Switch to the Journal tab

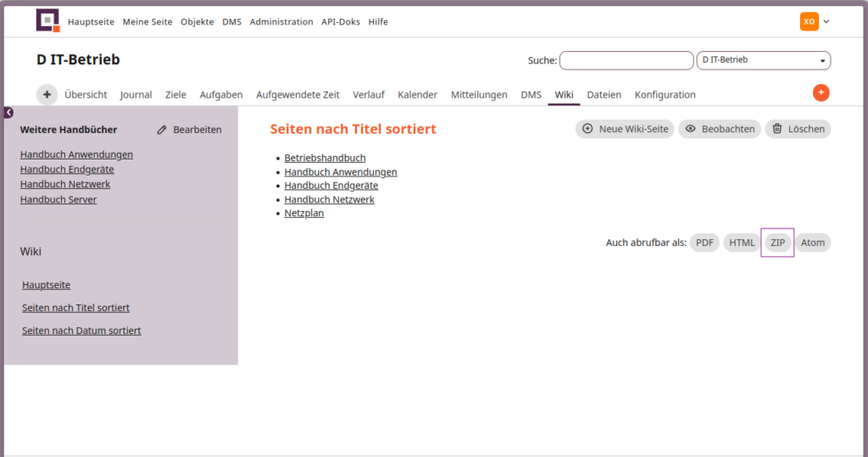point(136,95)
